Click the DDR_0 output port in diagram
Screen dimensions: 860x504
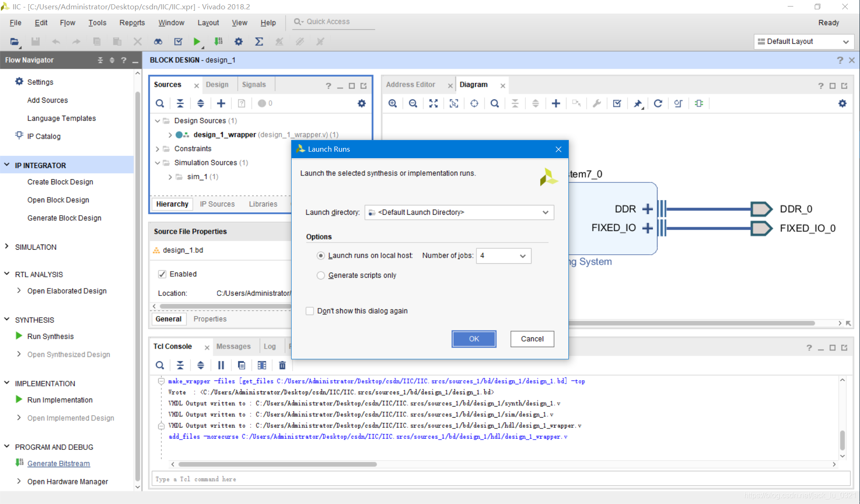(x=761, y=209)
